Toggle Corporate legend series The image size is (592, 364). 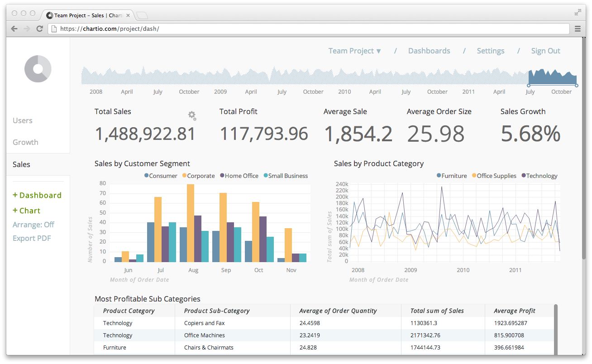198,176
